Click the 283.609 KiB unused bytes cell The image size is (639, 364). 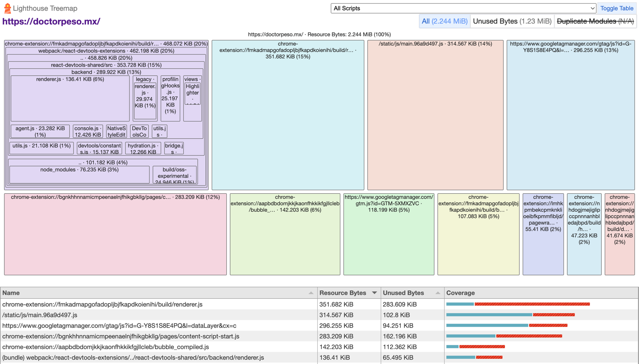tap(413, 305)
